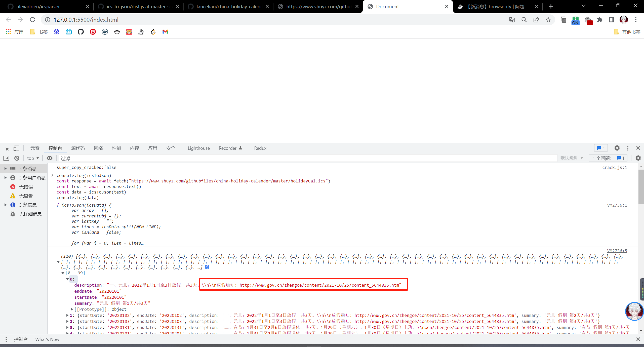Toggle console sidebar panel icon
644x347 pixels.
tap(6, 158)
